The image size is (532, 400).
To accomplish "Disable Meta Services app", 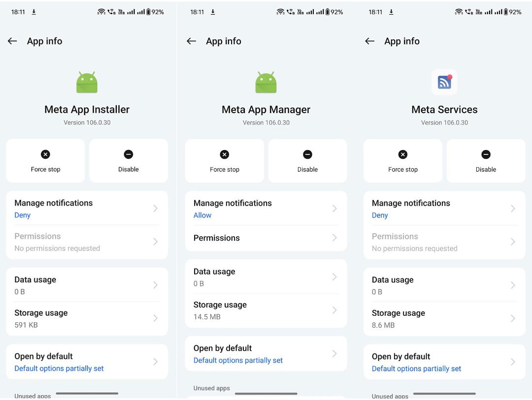I will (x=486, y=161).
